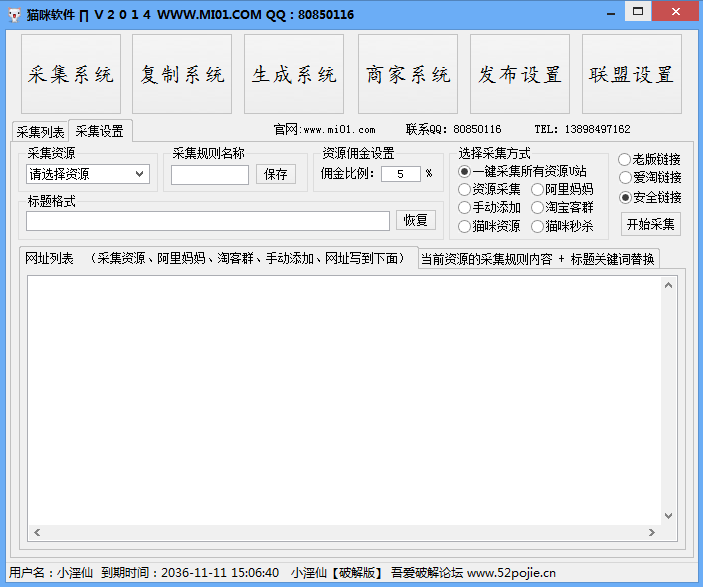Switch to the 采集设置 tab

[100, 131]
